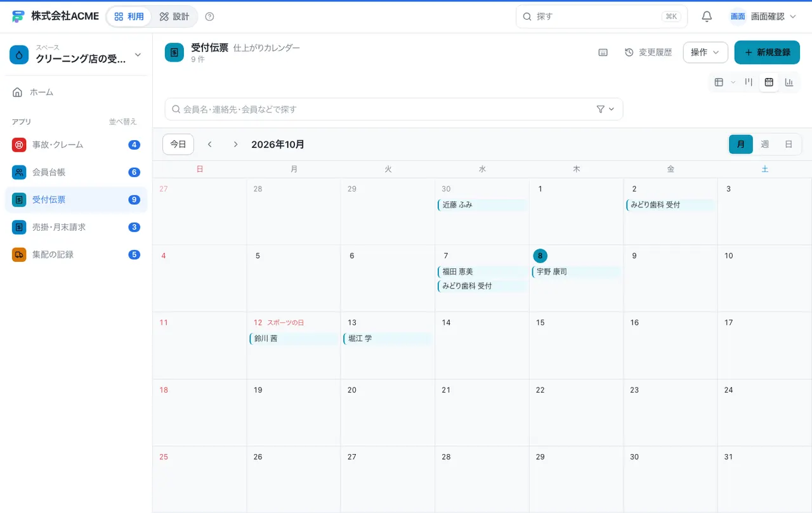812x513 pixels.
Task: Switch to 設計 design mode
Action: [x=174, y=16]
